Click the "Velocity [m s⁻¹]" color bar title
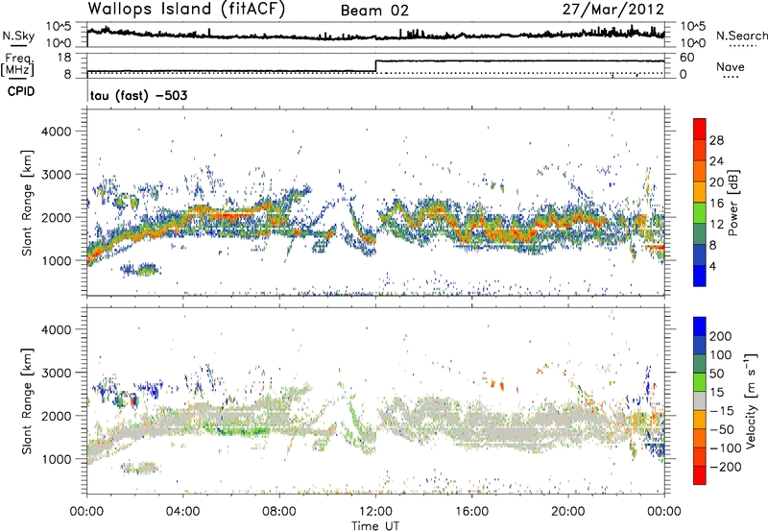 [751, 401]
